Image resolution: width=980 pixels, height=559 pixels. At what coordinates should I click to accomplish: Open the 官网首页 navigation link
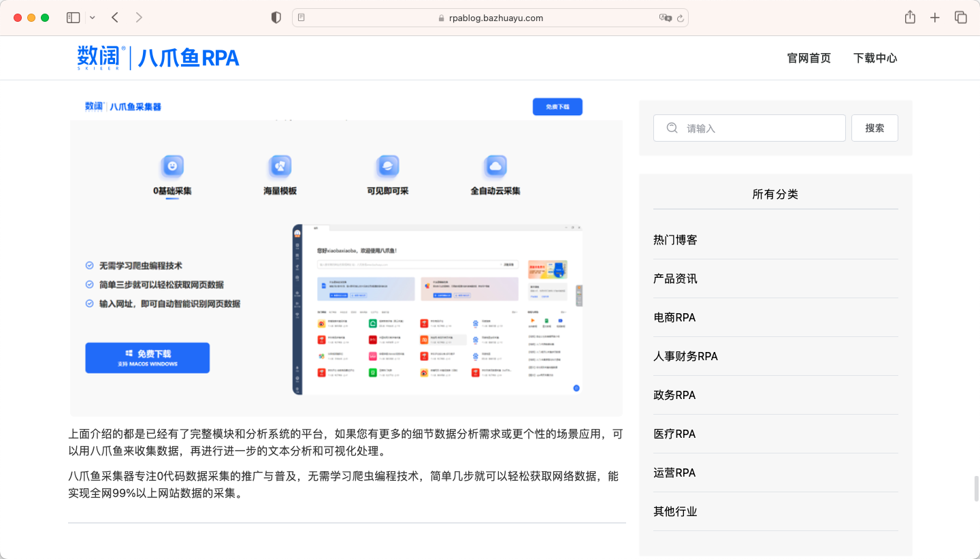[808, 59]
